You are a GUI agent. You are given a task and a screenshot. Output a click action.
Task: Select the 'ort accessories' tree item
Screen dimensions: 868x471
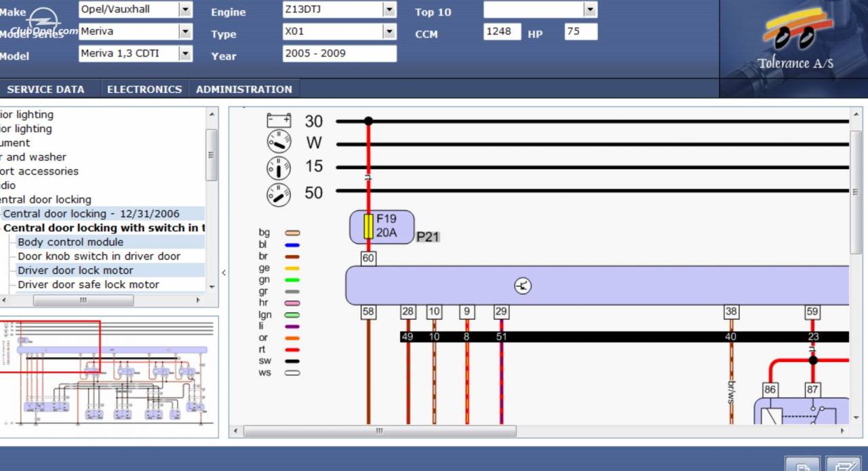pyautogui.click(x=39, y=171)
